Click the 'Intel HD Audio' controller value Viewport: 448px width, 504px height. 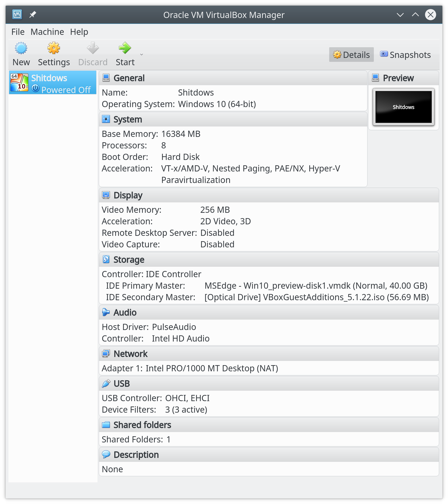coord(181,338)
